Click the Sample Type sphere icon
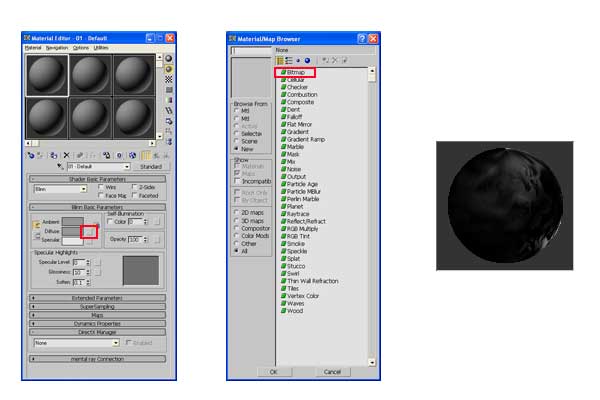 (168, 58)
